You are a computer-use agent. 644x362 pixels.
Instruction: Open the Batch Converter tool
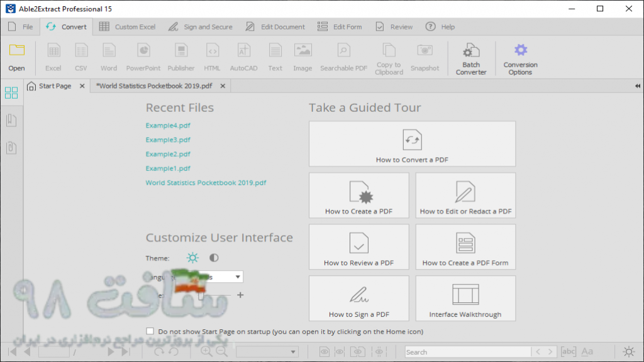pyautogui.click(x=471, y=58)
